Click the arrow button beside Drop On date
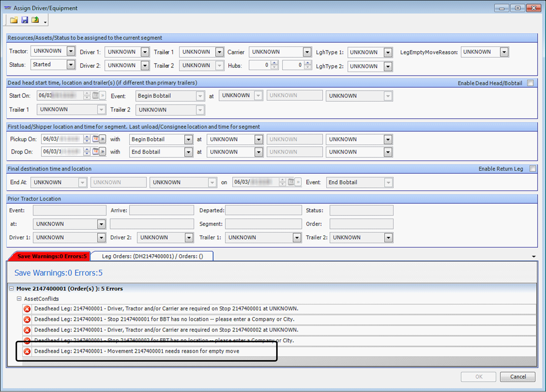This screenshot has width=546, height=392. (103, 152)
